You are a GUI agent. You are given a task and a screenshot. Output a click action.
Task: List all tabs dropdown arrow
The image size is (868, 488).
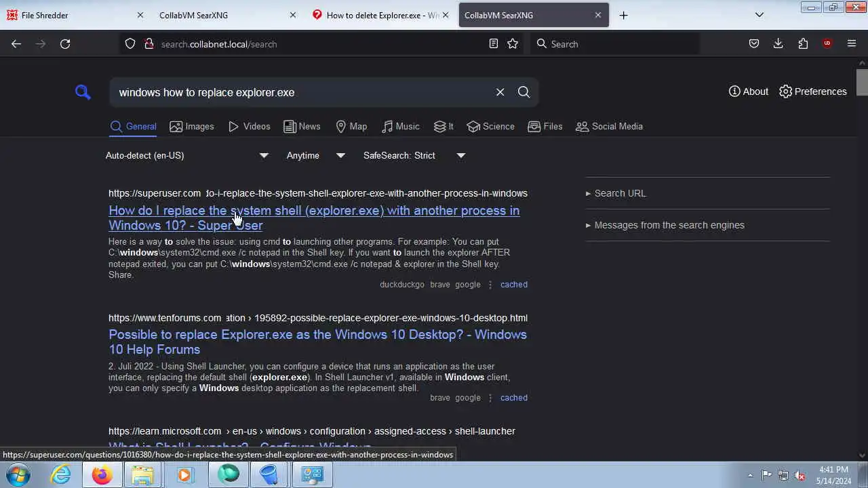(759, 15)
